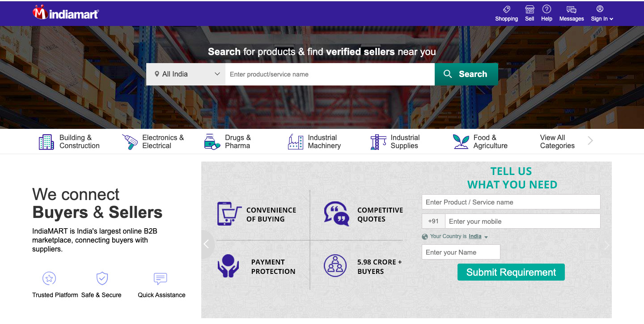Go to next banner slide arrow
Image resolution: width=644 pixels, height=324 pixels.
(x=606, y=245)
